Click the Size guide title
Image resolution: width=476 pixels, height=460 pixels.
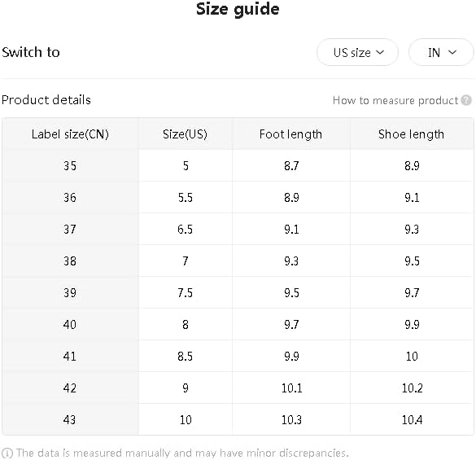pos(238,9)
